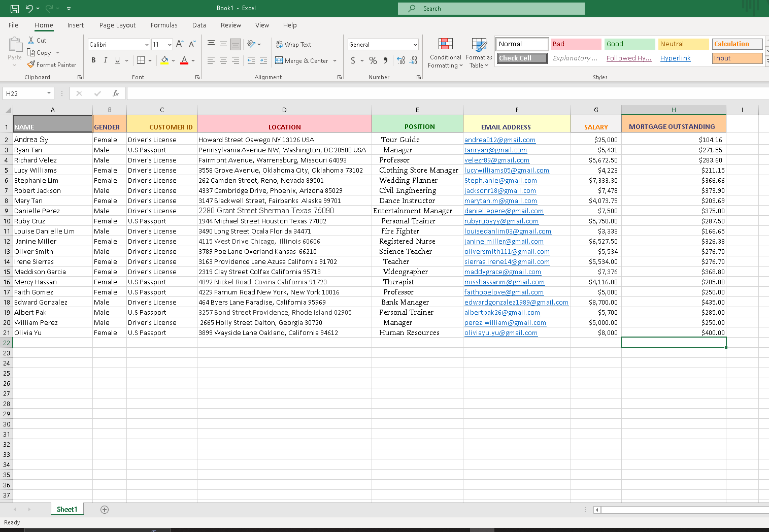Click Increase Indent icon
Screen dimensions: 769x532
click(263, 60)
